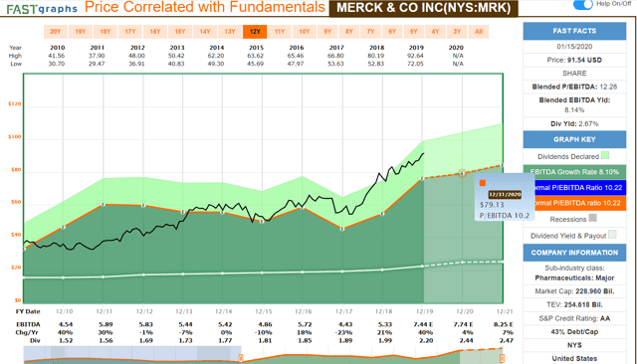Click the 12/11 orange line data point
The width and height of the screenshot is (637, 364).
click(x=104, y=205)
